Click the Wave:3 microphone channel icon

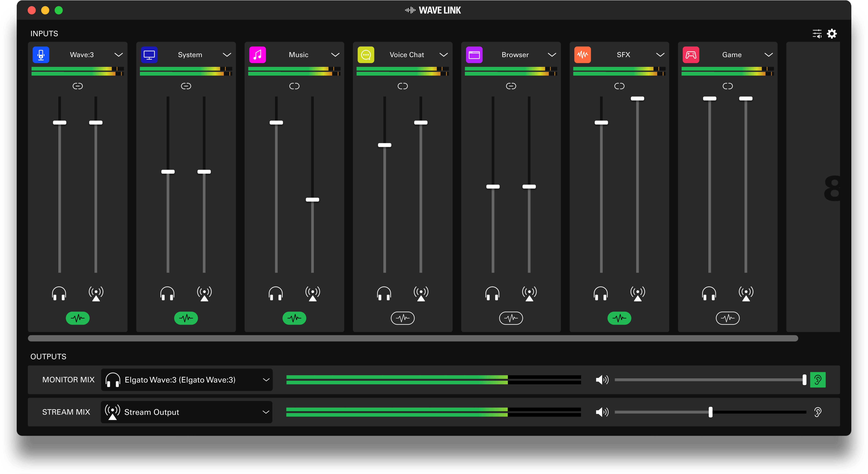click(x=41, y=54)
